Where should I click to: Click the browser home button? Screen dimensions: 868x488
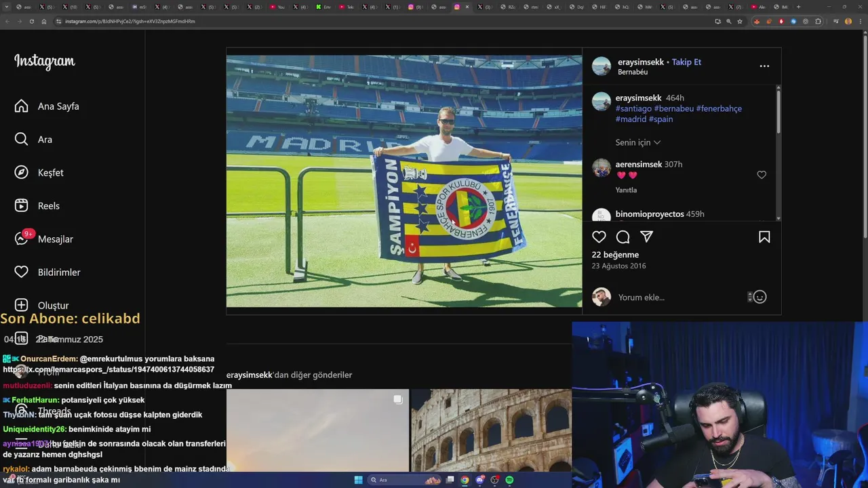[x=44, y=21]
